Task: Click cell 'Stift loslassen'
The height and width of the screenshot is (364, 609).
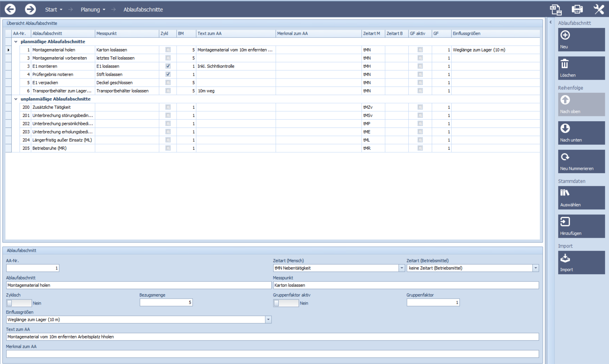Action: pyautogui.click(x=127, y=74)
